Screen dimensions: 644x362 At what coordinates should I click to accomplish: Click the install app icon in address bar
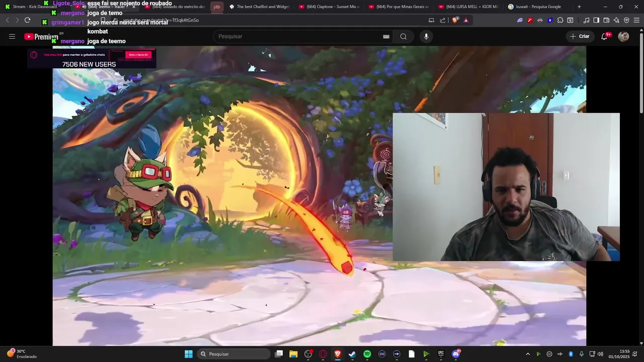[431, 20]
